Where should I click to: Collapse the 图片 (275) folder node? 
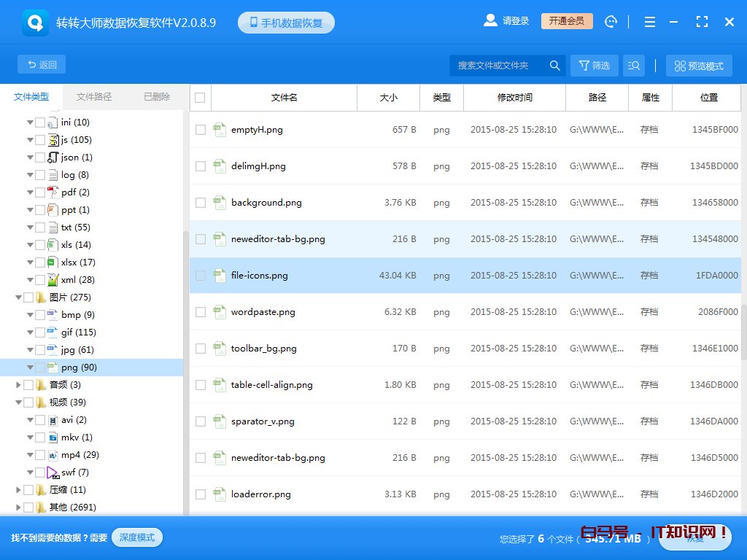point(19,297)
